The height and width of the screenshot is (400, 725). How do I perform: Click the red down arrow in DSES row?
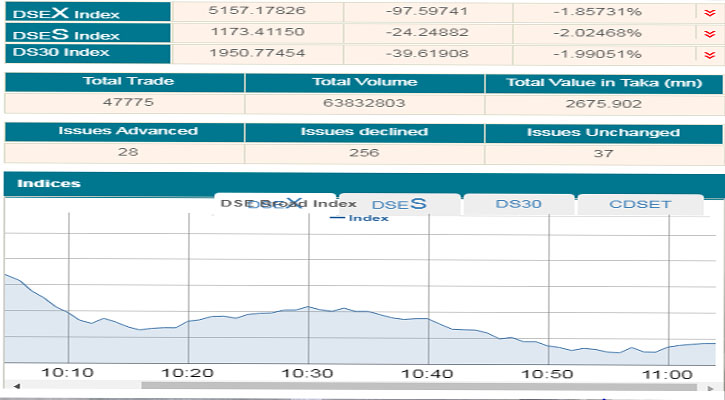[x=710, y=34]
